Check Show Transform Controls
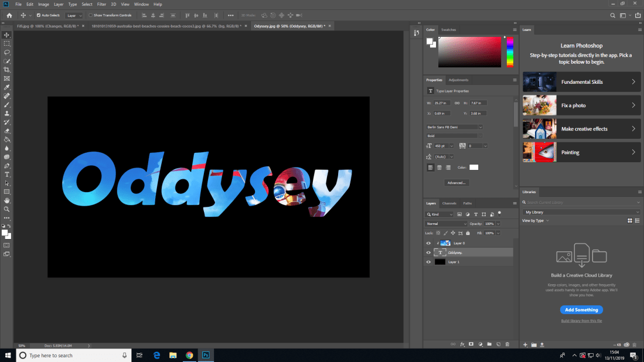 91,15
